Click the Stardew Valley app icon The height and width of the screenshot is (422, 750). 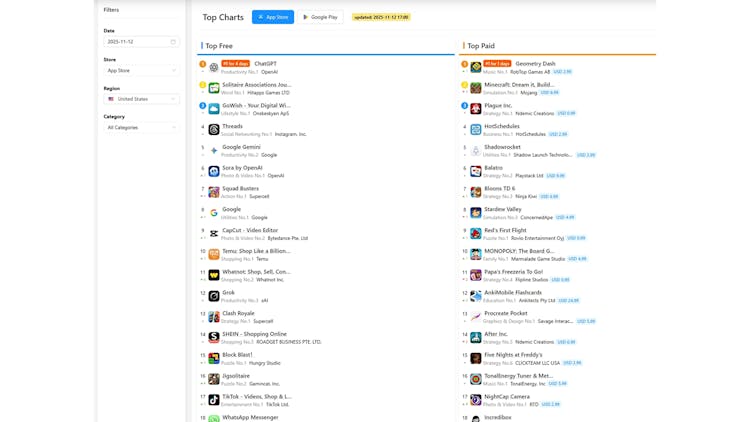click(476, 213)
